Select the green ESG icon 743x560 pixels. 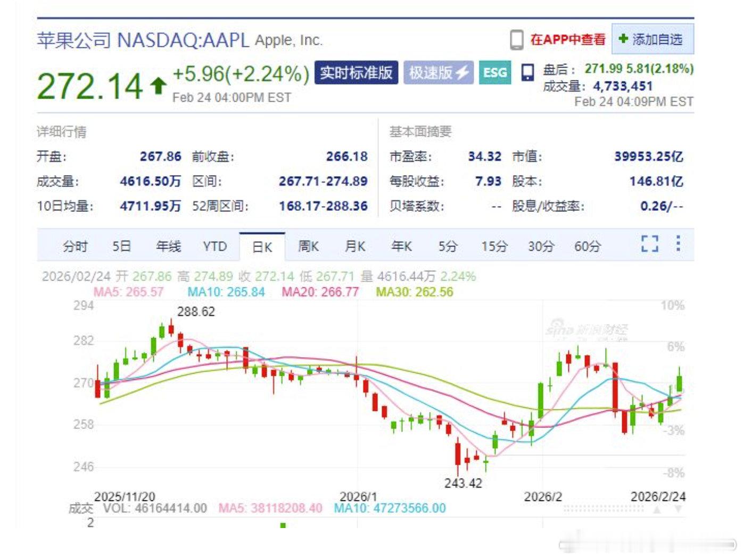[x=494, y=73]
